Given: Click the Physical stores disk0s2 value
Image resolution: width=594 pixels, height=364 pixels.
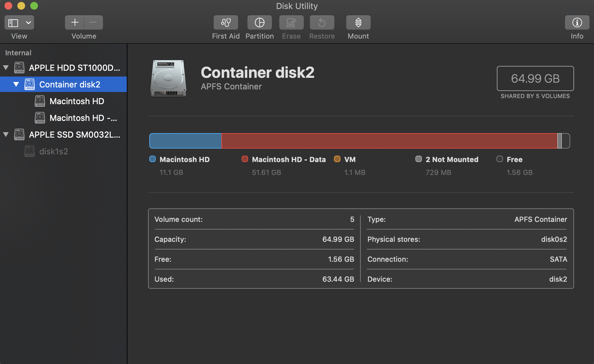Looking at the screenshot, I should click(554, 239).
